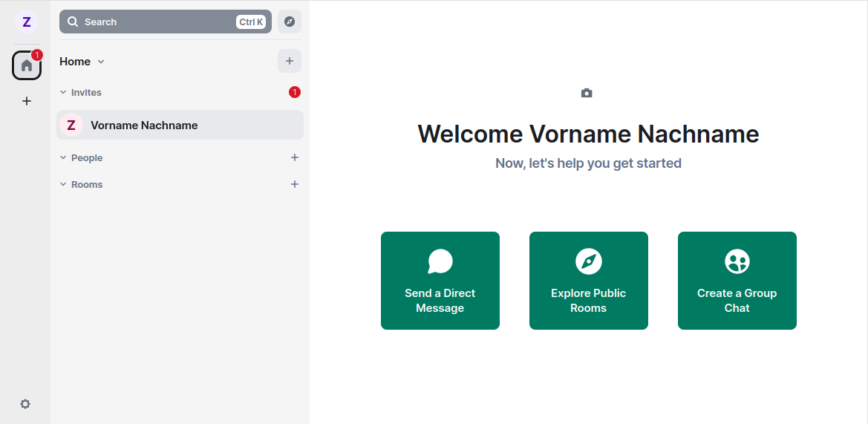Viewport: 868px width, 424px height.
Task: Click the magnifier icon in Search
Action: coord(73,22)
